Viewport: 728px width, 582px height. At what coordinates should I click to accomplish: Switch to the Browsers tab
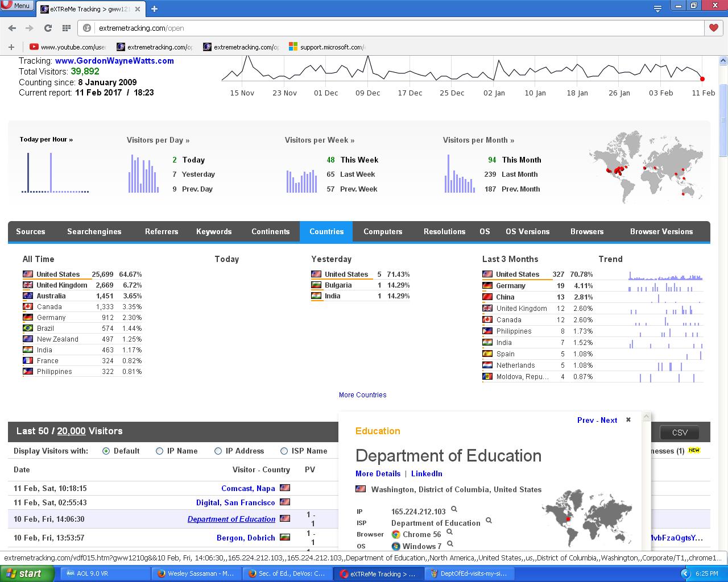pos(587,231)
